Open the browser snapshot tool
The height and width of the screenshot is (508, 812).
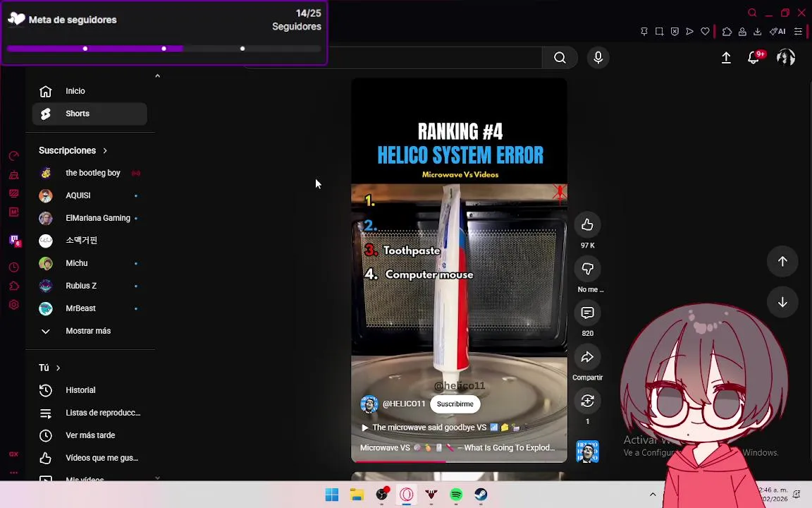pyautogui.click(x=659, y=32)
